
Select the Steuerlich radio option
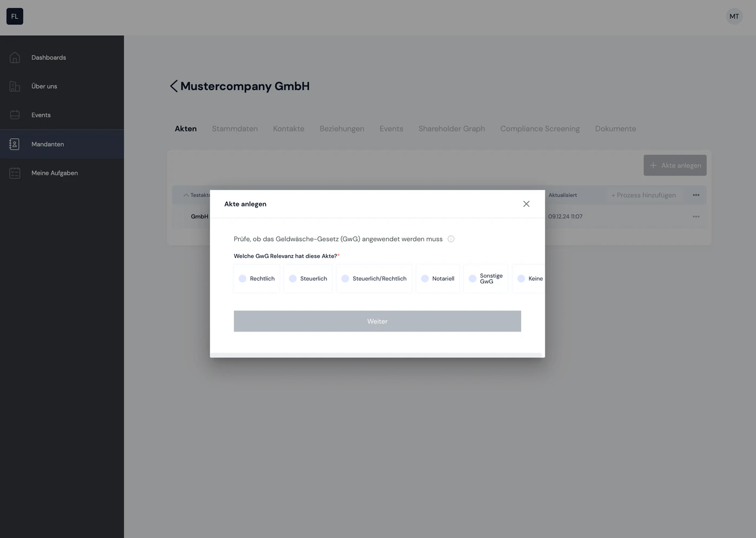click(x=293, y=278)
